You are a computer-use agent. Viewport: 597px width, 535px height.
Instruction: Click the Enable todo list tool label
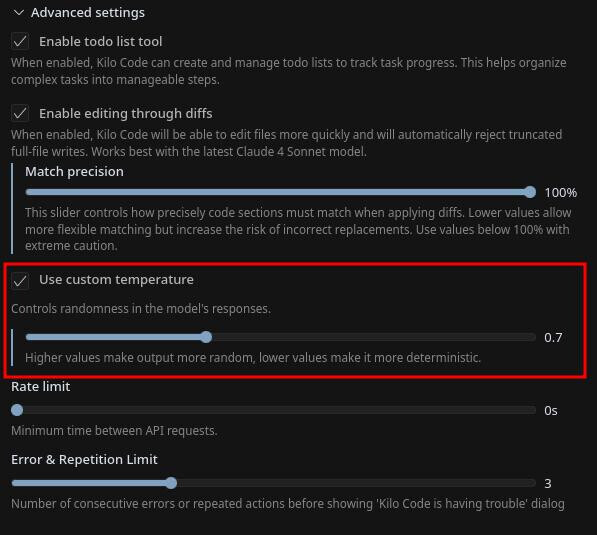point(101,41)
